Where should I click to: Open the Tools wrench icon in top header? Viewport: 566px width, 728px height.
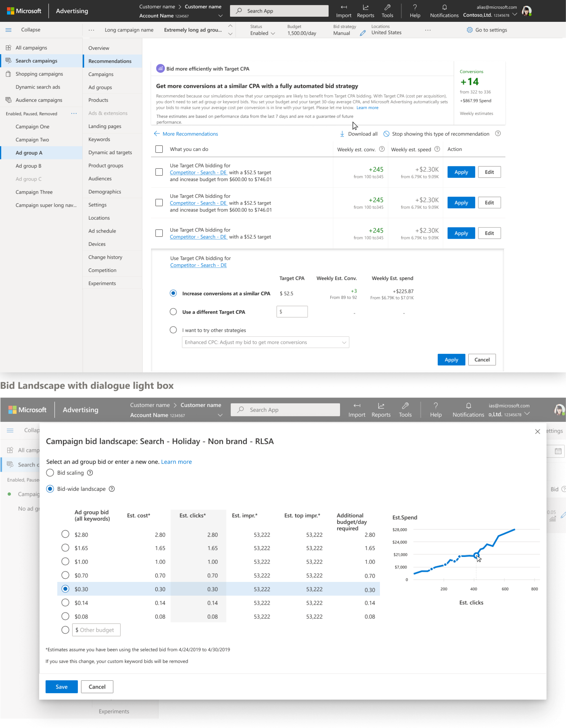click(x=387, y=7)
